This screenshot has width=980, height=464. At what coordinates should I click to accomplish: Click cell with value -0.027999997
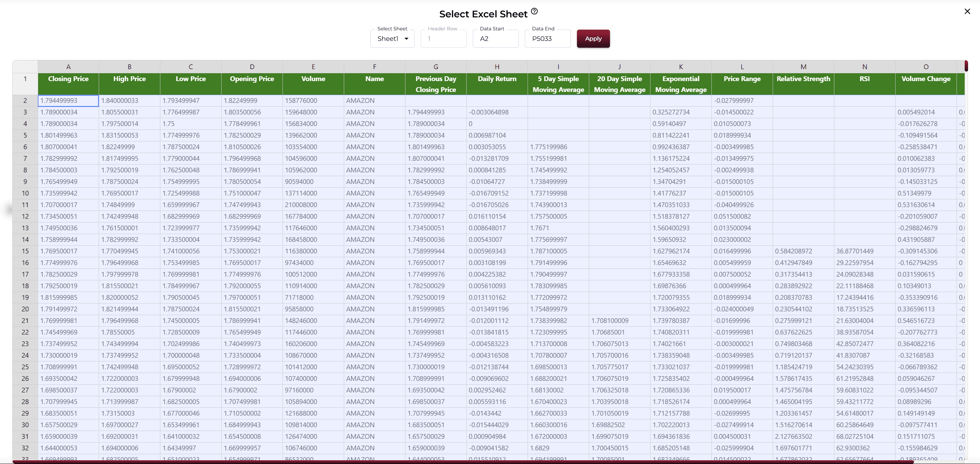(x=742, y=100)
